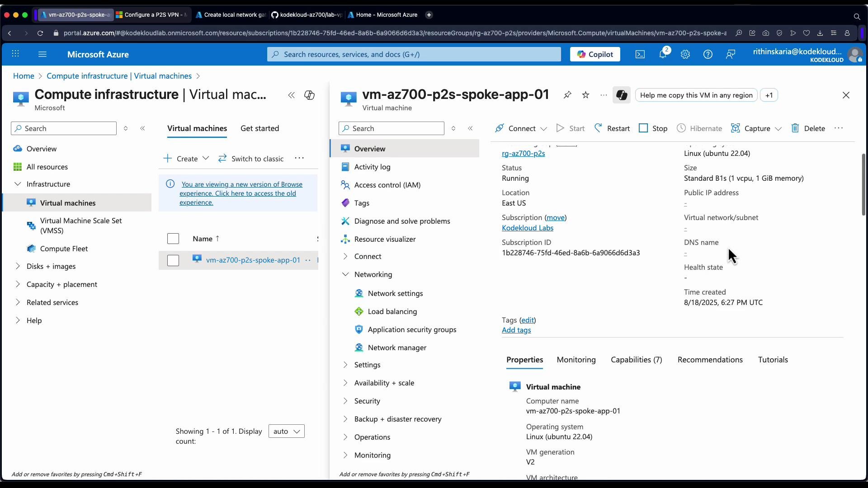Collapse the VM resource menu with chevrons
This screenshot has height=488, width=868.
tap(470, 128)
